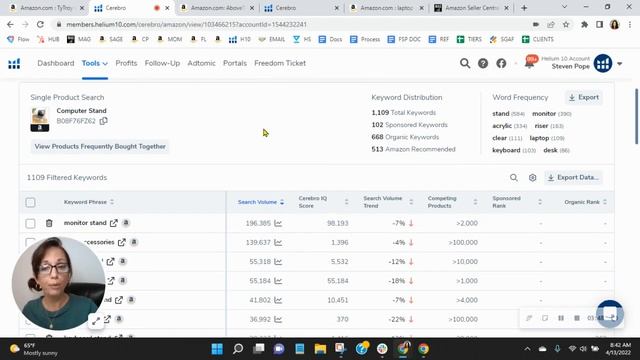Open browser extensions puzzle icon

coord(584,24)
